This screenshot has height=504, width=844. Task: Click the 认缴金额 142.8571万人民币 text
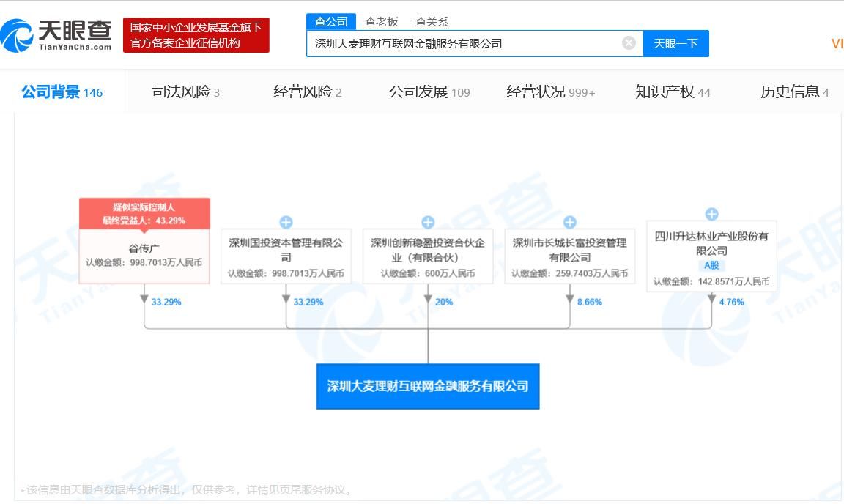tap(711, 281)
